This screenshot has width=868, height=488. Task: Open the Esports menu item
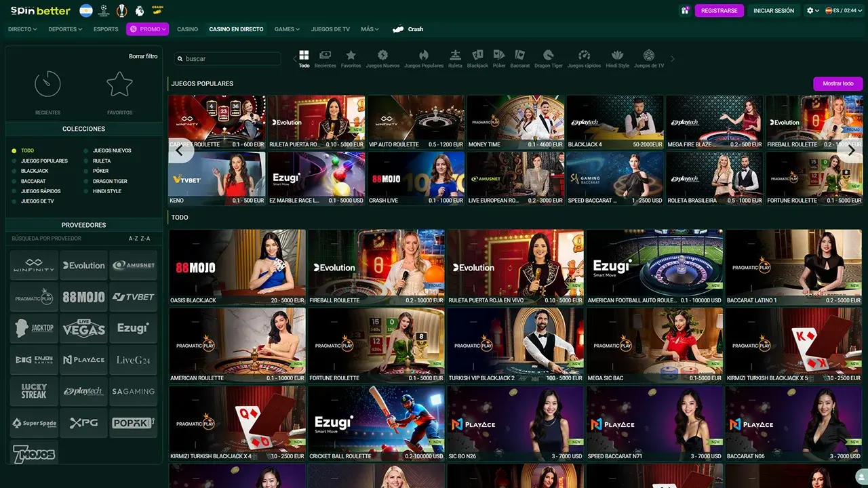pyautogui.click(x=106, y=29)
